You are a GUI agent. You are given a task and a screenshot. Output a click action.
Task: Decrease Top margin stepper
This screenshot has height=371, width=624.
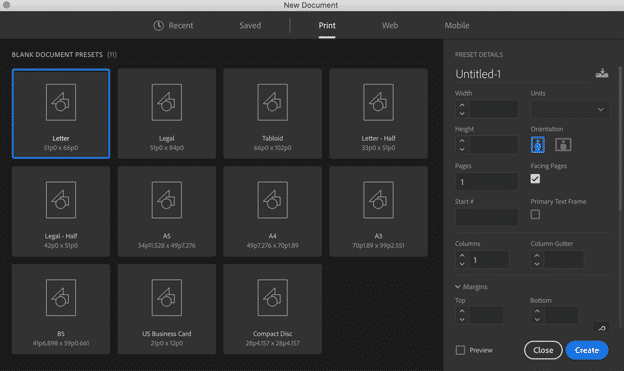point(462,320)
